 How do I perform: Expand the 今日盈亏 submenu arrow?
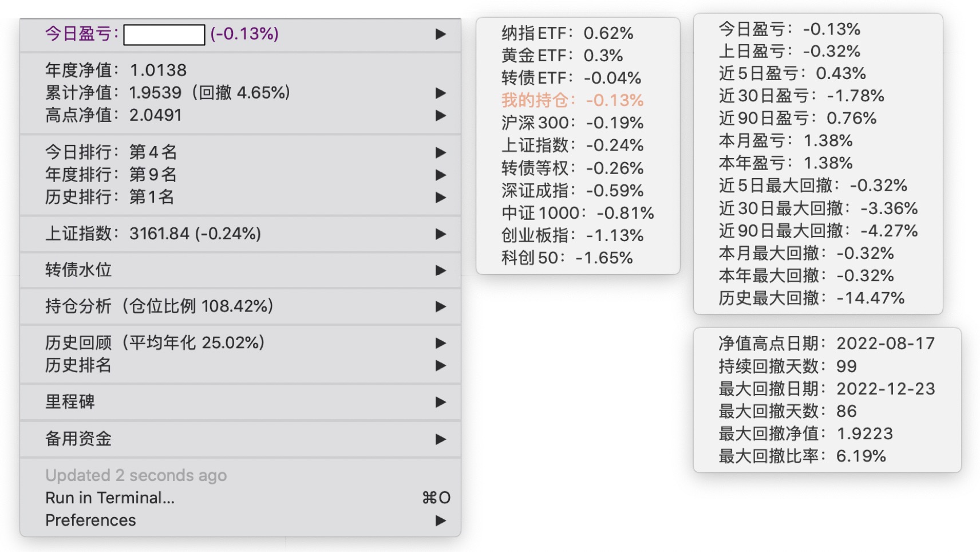tap(440, 34)
